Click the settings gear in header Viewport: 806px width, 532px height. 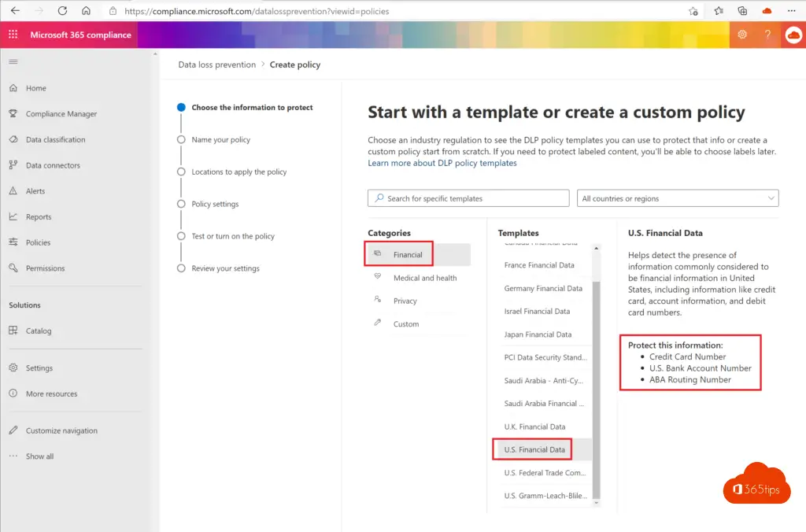pos(742,35)
